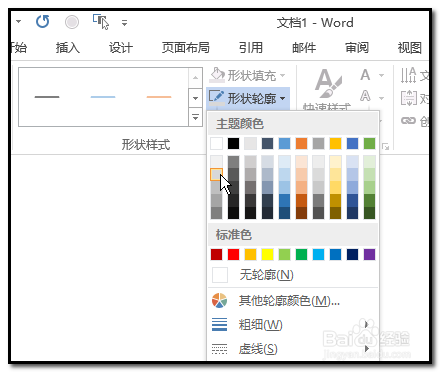Click the 形状轮廓 pen icon
This screenshot has height=372, width=440.
pos(216,98)
